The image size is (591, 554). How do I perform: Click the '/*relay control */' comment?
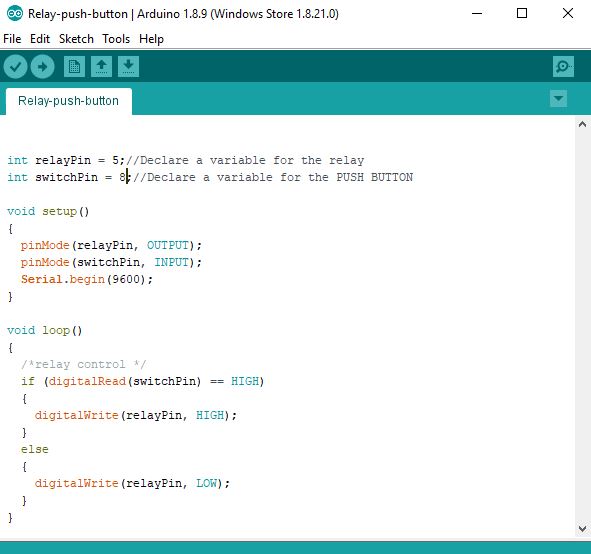pos(83,364)
